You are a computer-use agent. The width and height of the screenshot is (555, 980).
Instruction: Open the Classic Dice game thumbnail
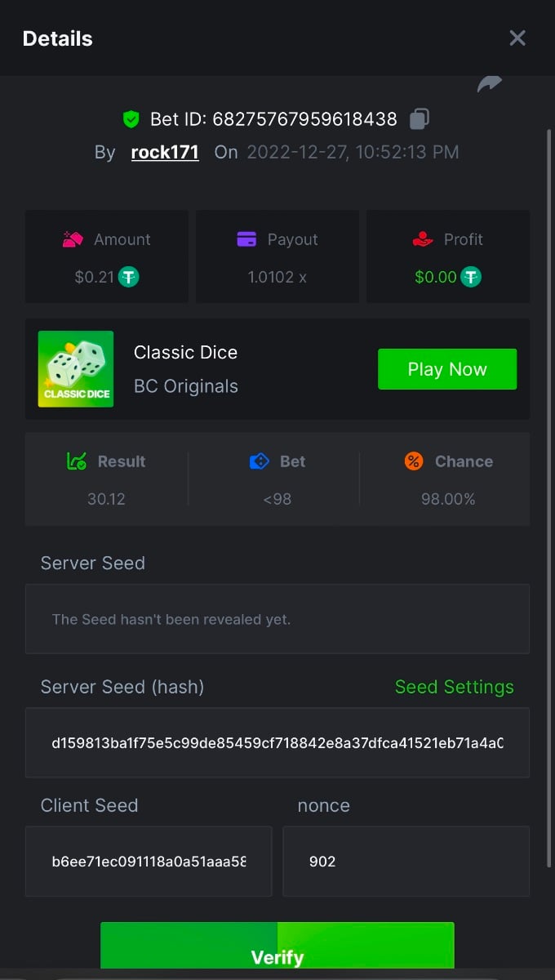[x=76, y=369]
